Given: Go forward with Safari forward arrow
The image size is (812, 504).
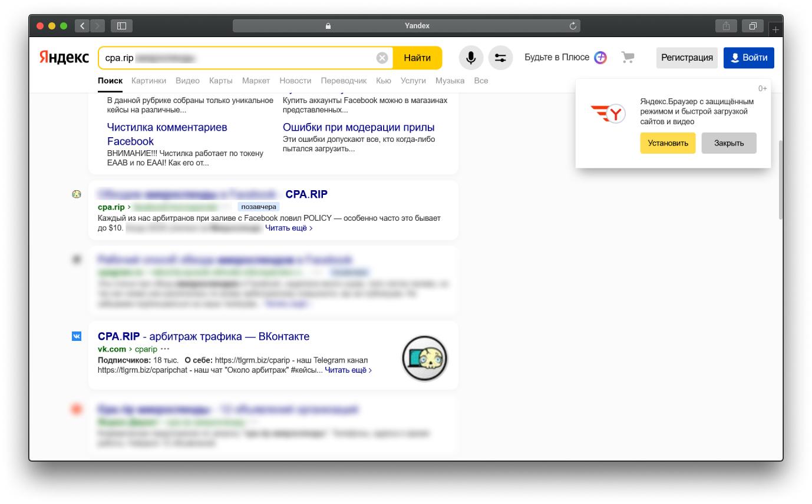Looking at the screenshot, I should pyautogui.click(x=97, y=26).
